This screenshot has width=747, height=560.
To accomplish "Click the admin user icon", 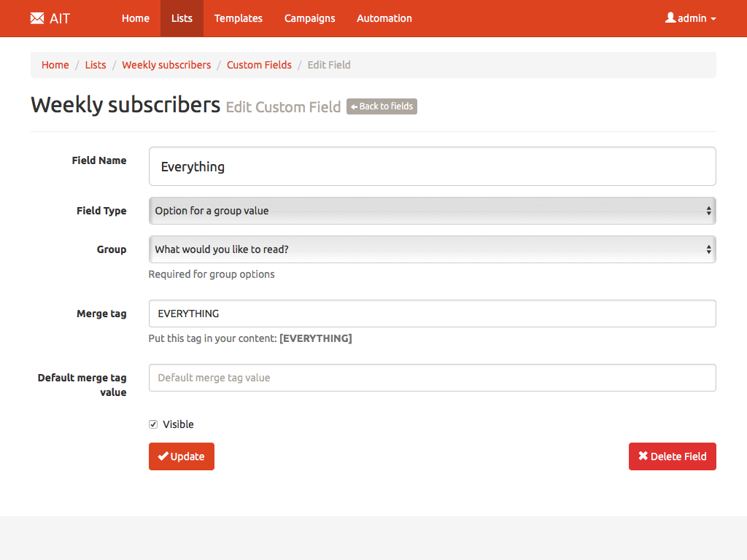I will pyautogui.click(x=670, y=17).
